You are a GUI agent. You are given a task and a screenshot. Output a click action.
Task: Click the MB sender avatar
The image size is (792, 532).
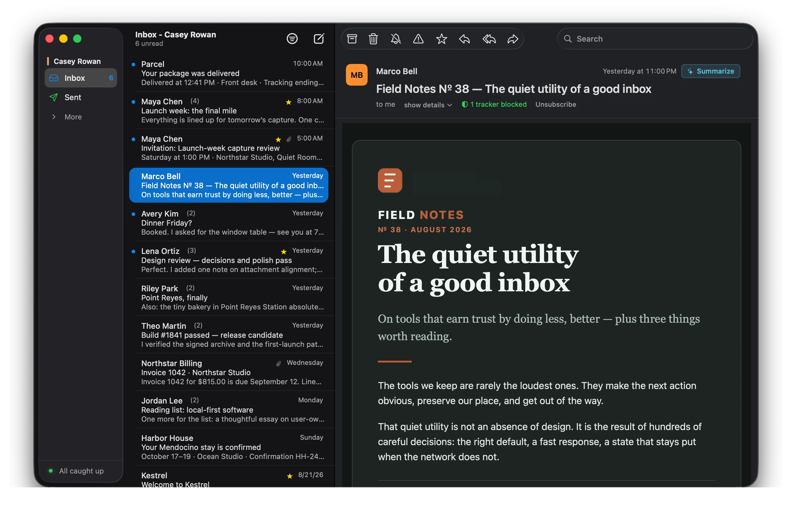pyautogui.click(x=356, y=75)
